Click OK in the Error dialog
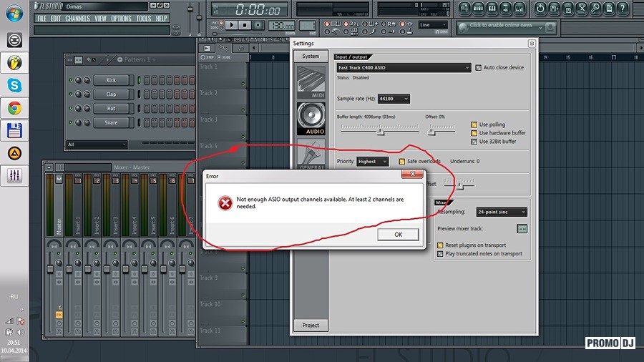 [398, 235]
